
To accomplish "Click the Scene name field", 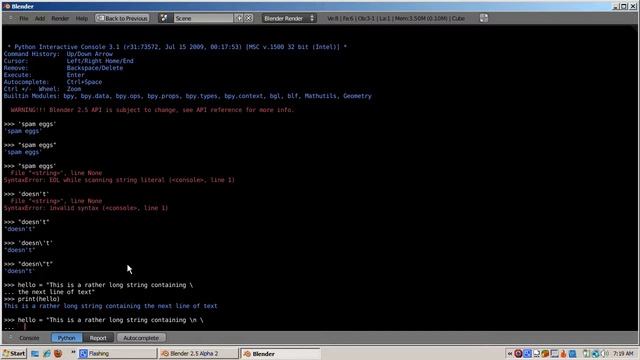I will click(203, 18).
